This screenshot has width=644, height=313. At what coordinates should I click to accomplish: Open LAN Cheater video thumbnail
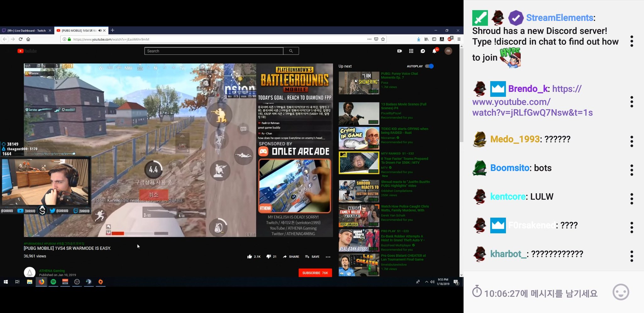[x=359, y=265]
